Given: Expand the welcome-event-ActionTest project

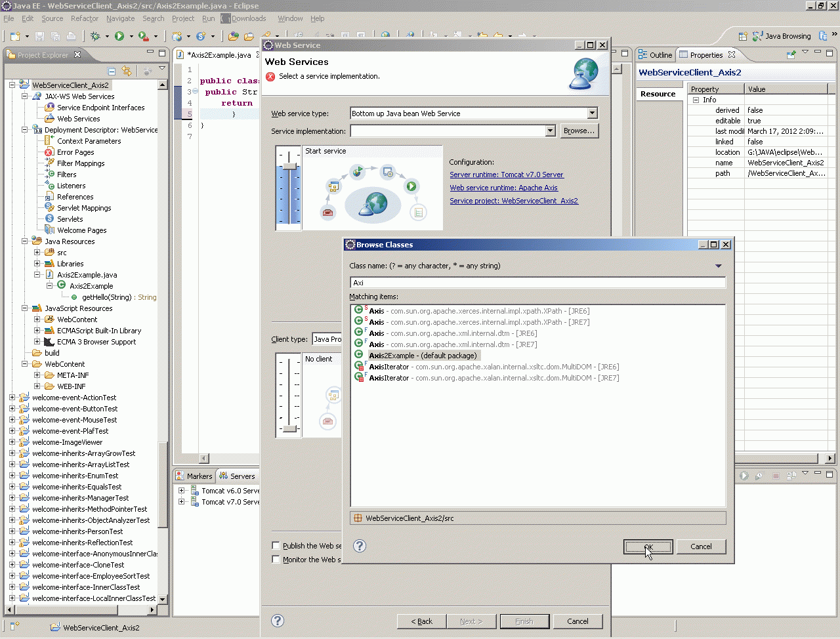Looking at the screenshot, I should click(x=12, y=398).
